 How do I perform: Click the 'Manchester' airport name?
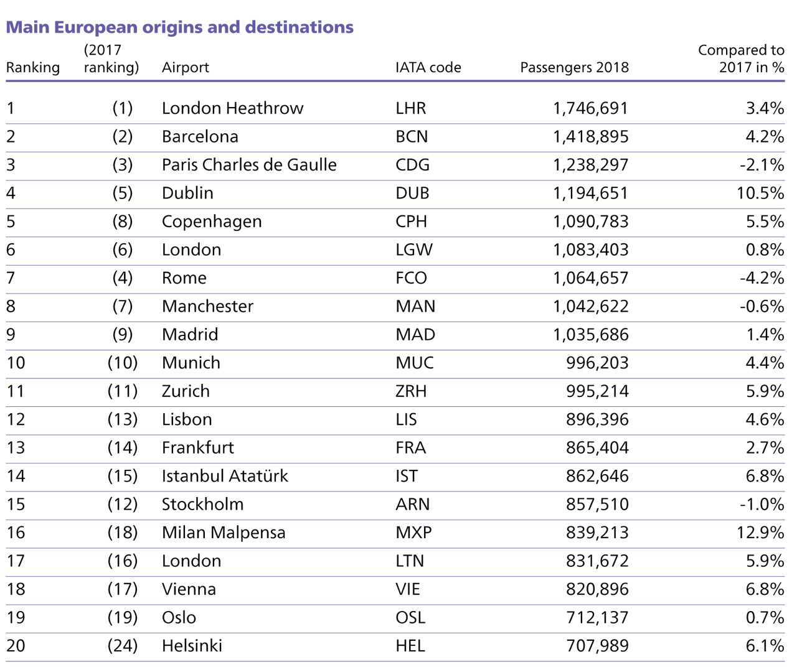pyautogui.click(x=208, y=306)
